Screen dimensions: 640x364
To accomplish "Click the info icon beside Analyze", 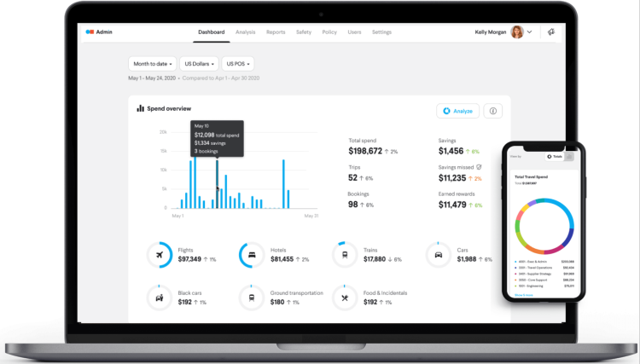I will tap(493, 111).
